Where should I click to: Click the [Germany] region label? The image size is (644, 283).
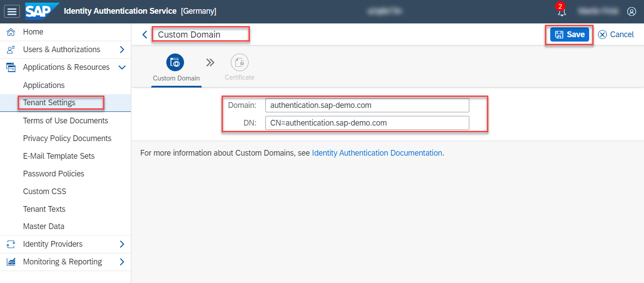199,11
